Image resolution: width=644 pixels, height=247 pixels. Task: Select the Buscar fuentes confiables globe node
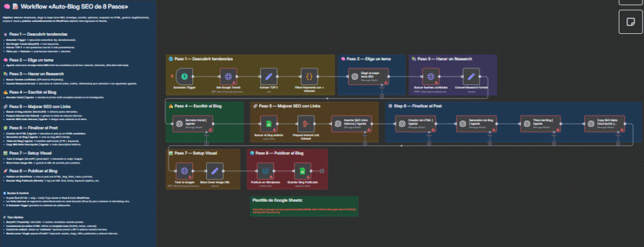(430, 76)
